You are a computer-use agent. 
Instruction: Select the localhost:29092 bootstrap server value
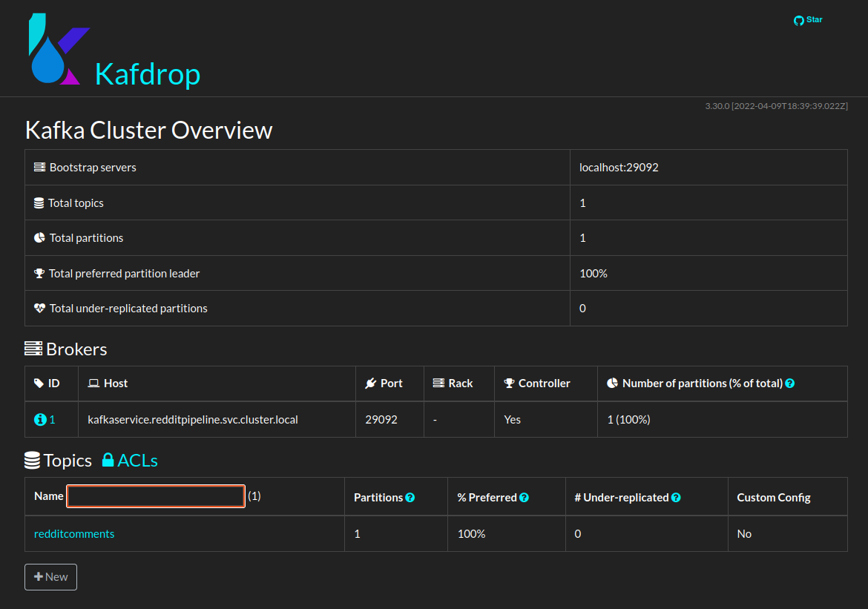619,167
